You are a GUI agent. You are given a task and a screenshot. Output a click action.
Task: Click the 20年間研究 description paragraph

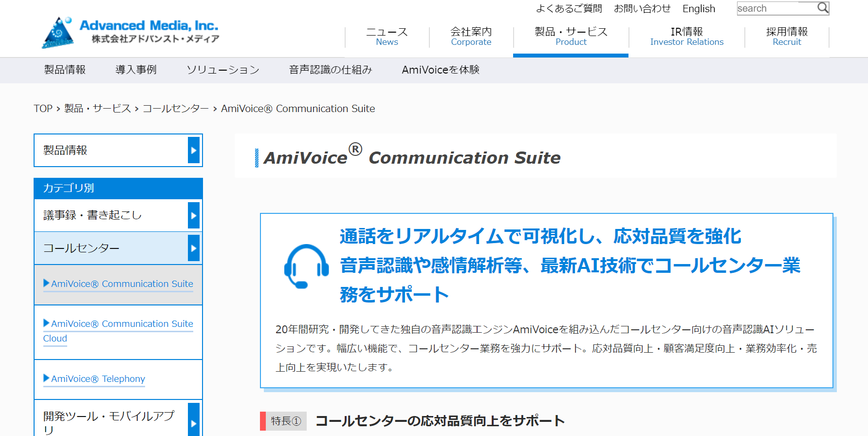[x=546, y=348]
